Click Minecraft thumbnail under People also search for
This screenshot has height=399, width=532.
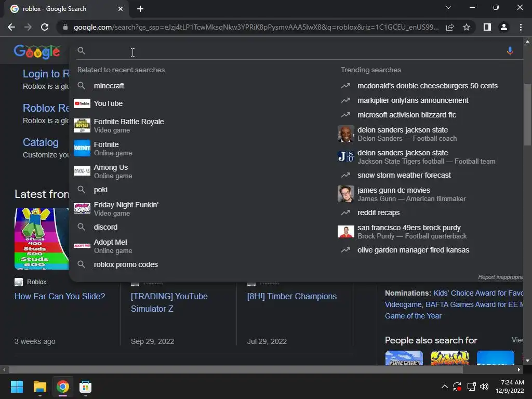pyautogui.click(x=404, y=358)
